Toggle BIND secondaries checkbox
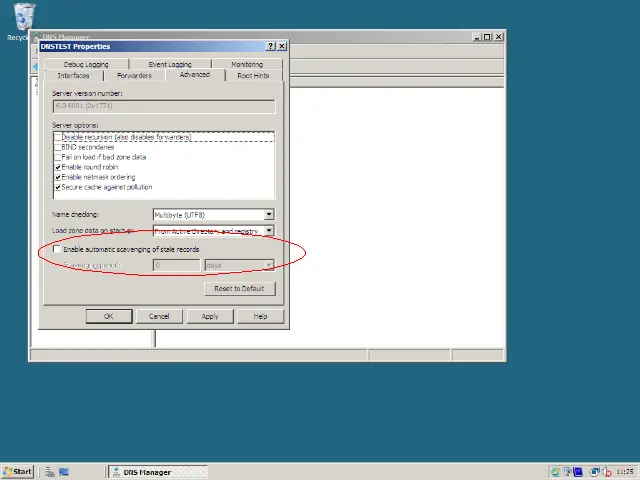This screenshot has width=640, height=480. pyautogui.click(x=58, y=147)
